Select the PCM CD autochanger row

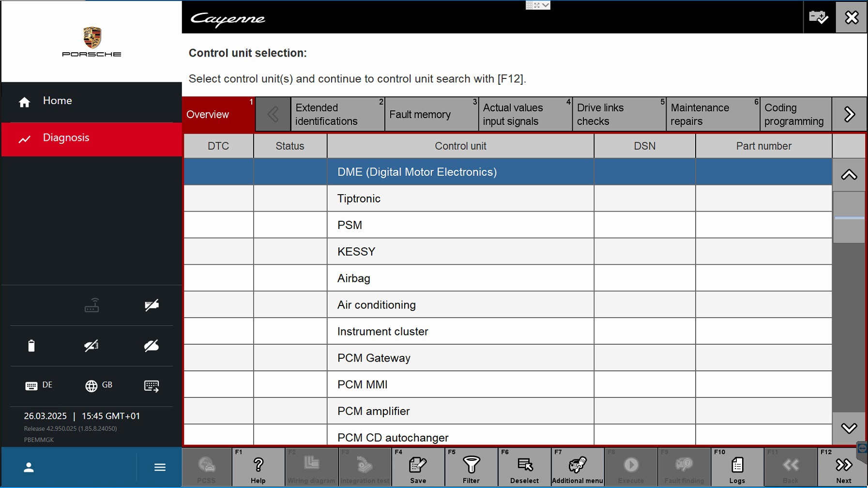click(x=508, y=435)
